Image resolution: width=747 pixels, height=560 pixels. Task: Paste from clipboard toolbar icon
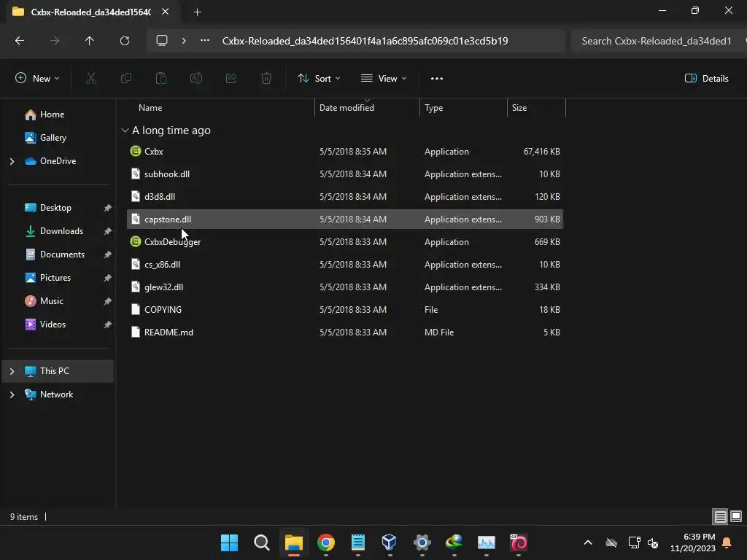pos(161,79)
